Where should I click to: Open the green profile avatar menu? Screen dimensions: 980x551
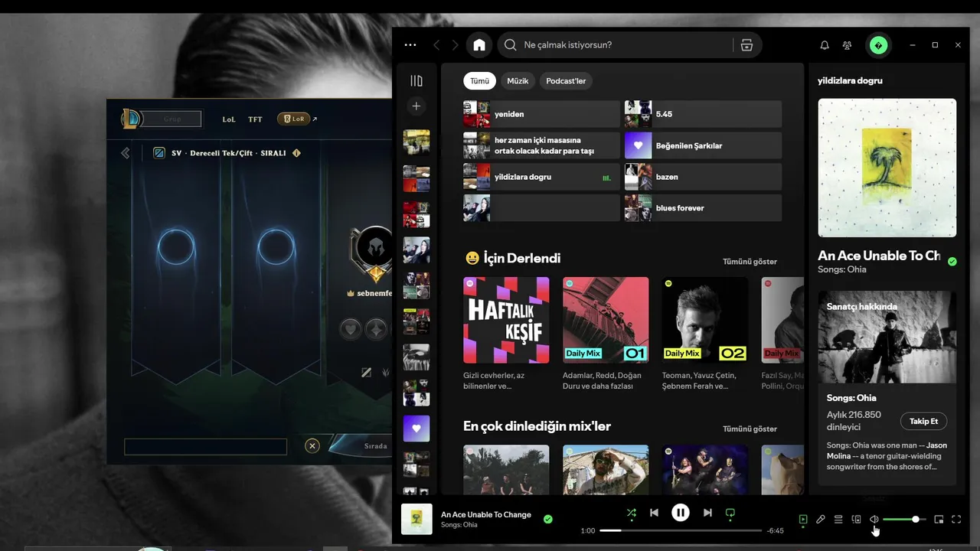pyautogui.click(x=878, y=45)
